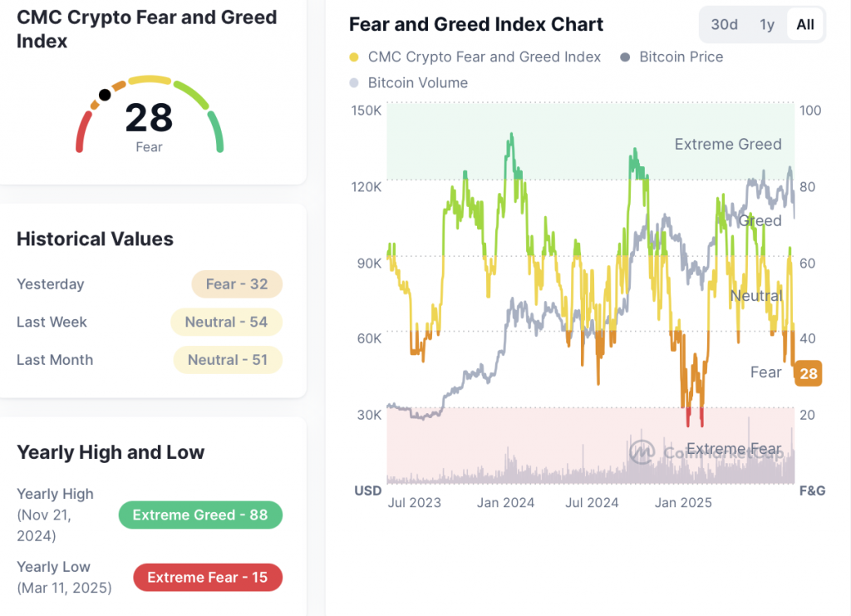This screenshot has width=851, height=616.
Task: Click the light gray Bitcoin Volume legend dot
Action: click(355, 83)
